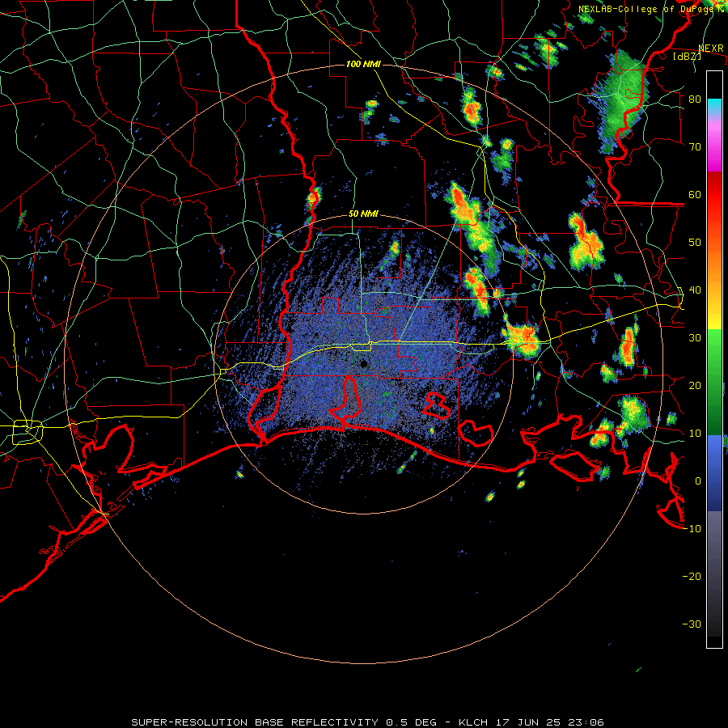
Task: Click the 20 value on the dBZ scale
Action: [695, 385]
